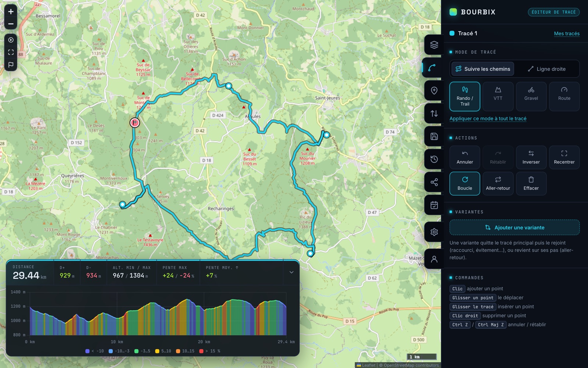Open the import/export arrows panel
The image size is (588, 368).
pyautogui.click(x=434, y=113)
